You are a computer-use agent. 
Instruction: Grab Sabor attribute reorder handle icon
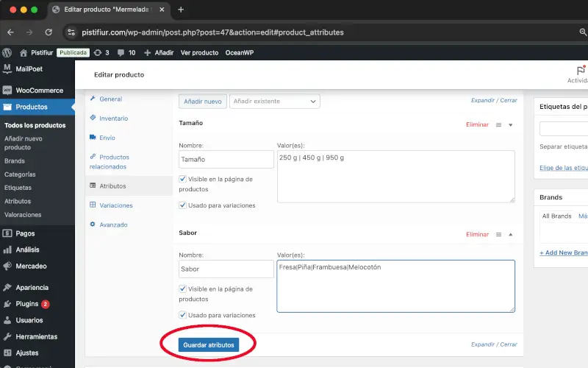tap(498, 235)
